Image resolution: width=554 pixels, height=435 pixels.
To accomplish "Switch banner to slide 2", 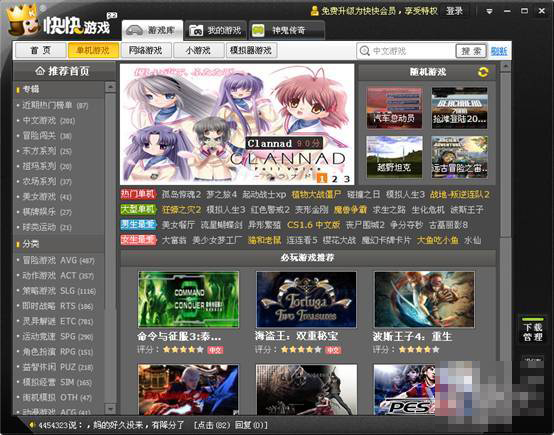I will [334, 179].
